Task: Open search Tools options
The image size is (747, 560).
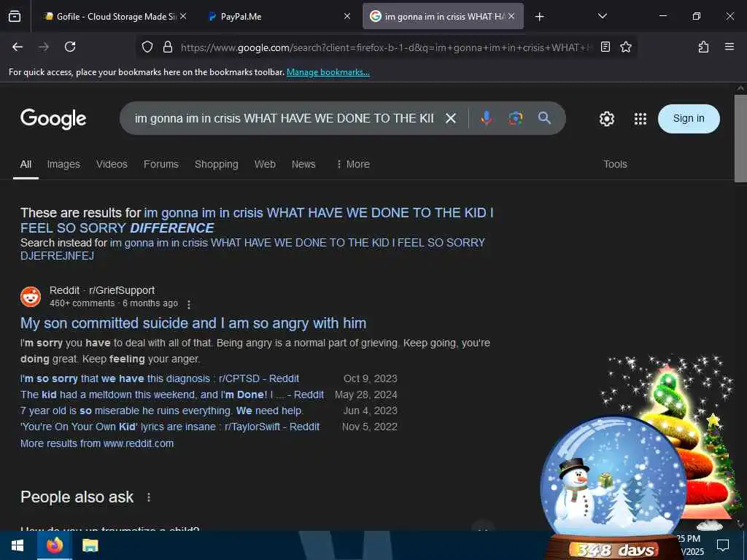Action: (615, 164)
